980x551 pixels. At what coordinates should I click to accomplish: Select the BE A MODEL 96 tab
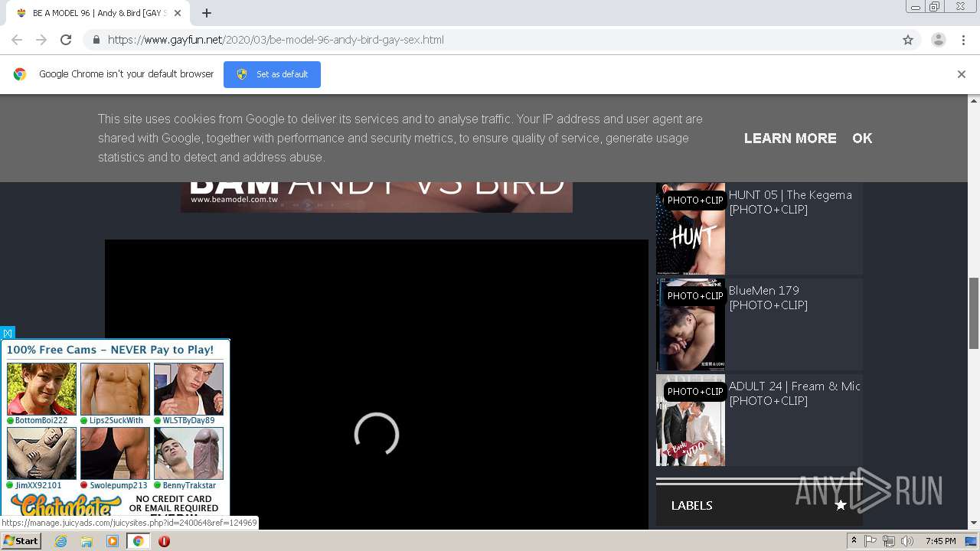point(98,13)
